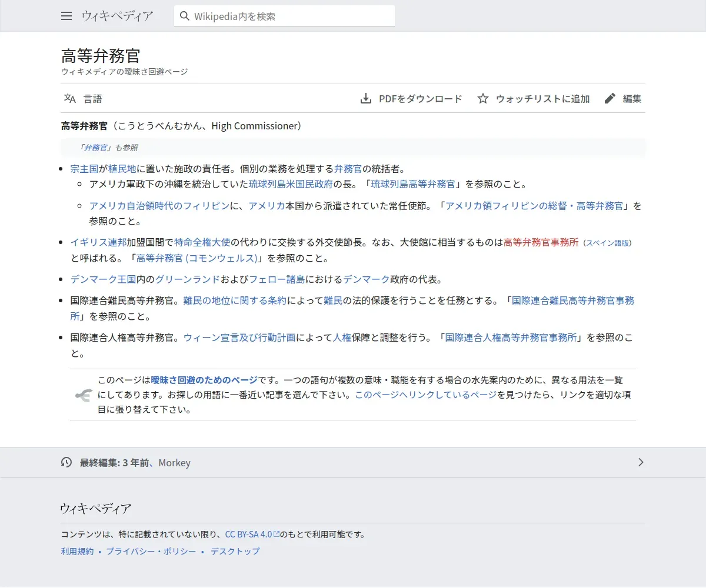Open 利用規約 footer link

click(77, 552)
